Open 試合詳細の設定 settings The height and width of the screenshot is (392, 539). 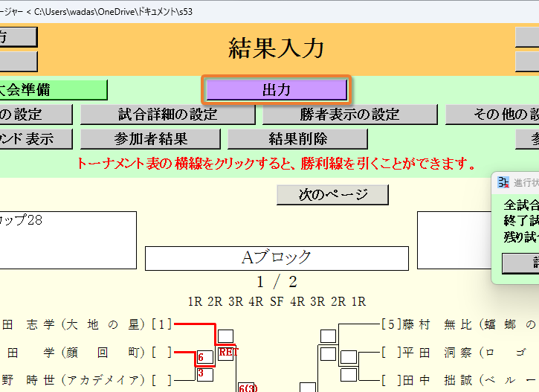(168, 115)
